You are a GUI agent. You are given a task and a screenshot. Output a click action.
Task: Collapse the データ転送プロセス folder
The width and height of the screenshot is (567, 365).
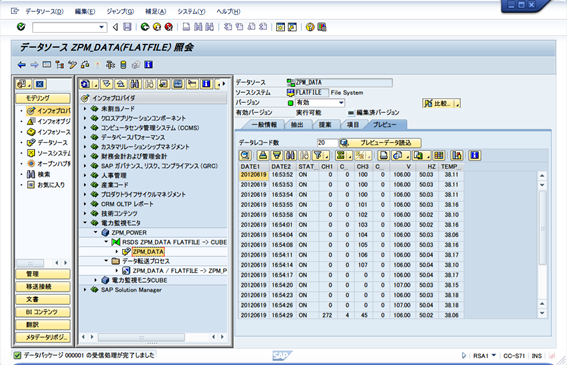pos(106,261)
